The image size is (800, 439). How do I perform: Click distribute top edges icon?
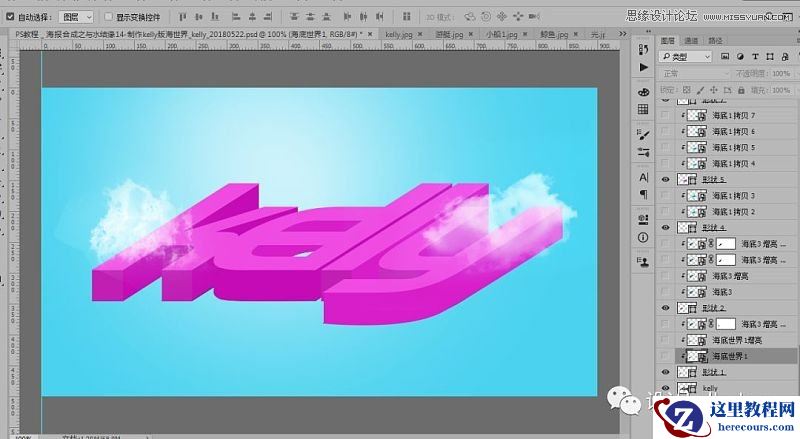click(293, 17)
